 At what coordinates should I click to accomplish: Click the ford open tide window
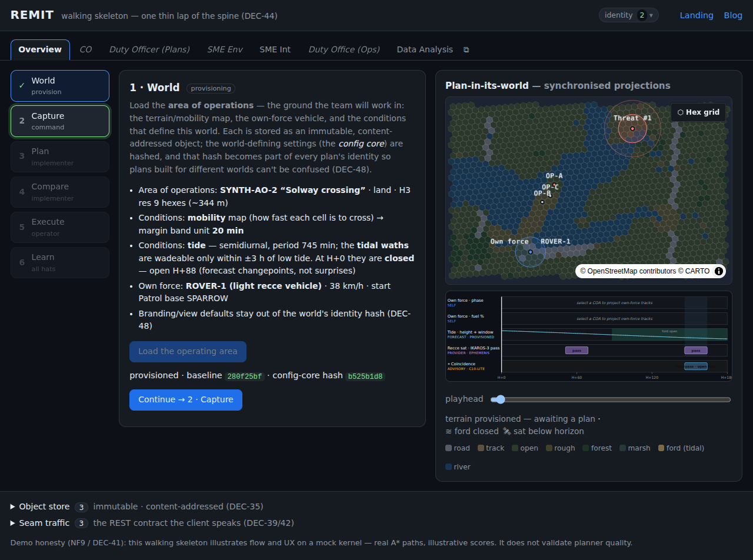[669, 334]
